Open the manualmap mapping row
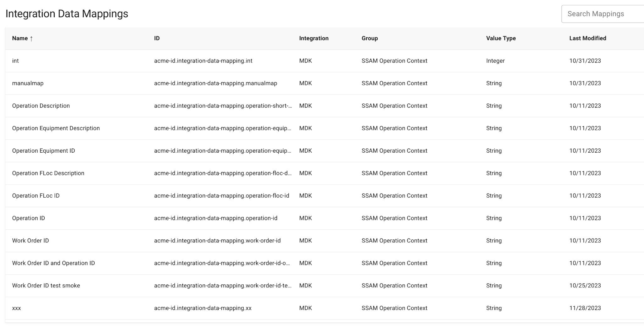The height and width of the screenshot is (333, 644). [325, 83]
